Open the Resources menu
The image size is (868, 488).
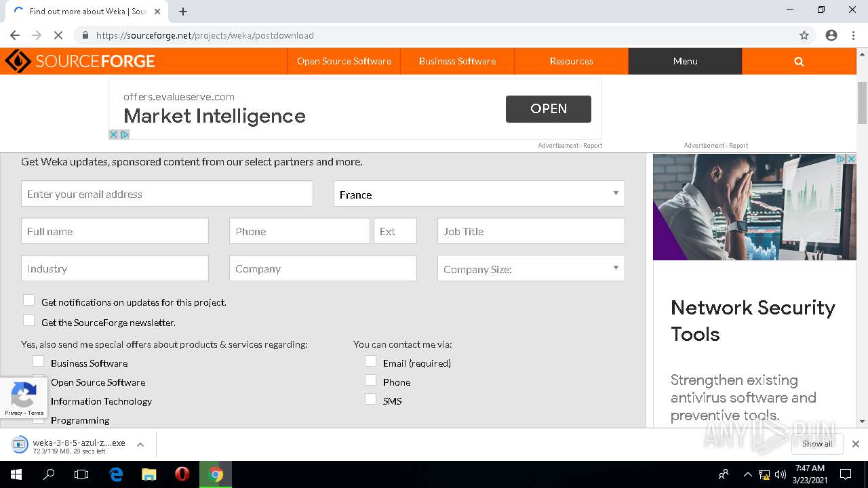pos(571,61)
